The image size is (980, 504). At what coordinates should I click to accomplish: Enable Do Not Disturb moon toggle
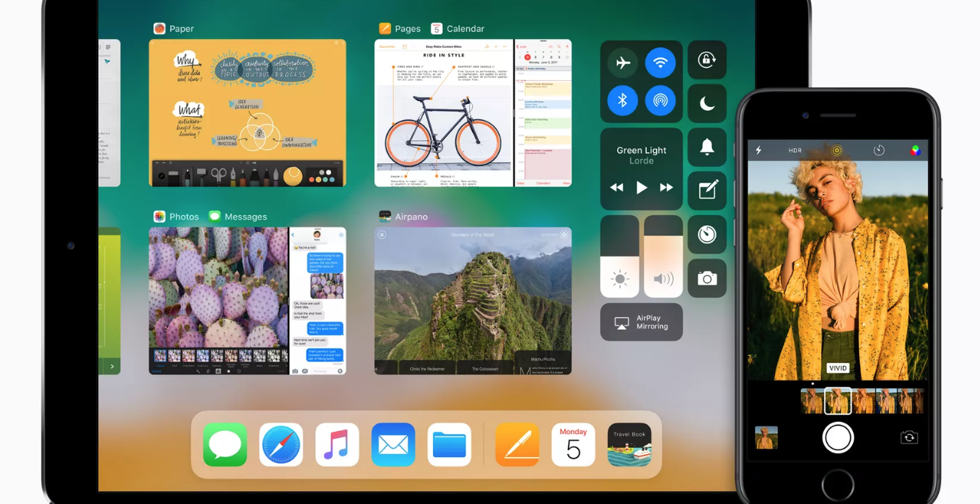click(x=706, y=104)
